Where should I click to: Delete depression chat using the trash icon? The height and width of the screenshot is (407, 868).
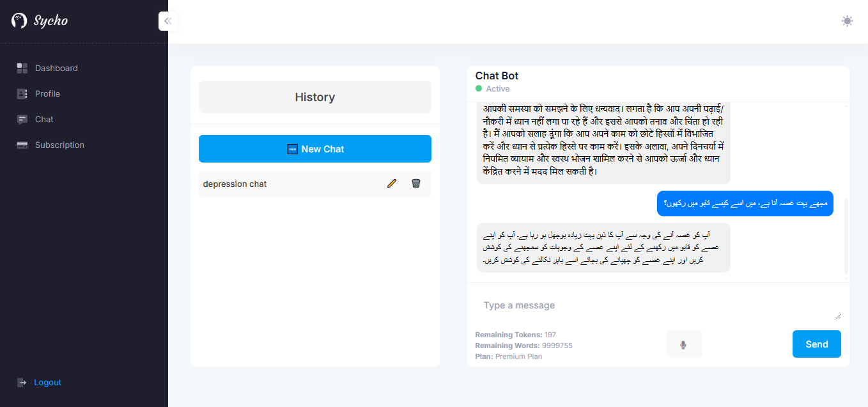click(416, 184)
